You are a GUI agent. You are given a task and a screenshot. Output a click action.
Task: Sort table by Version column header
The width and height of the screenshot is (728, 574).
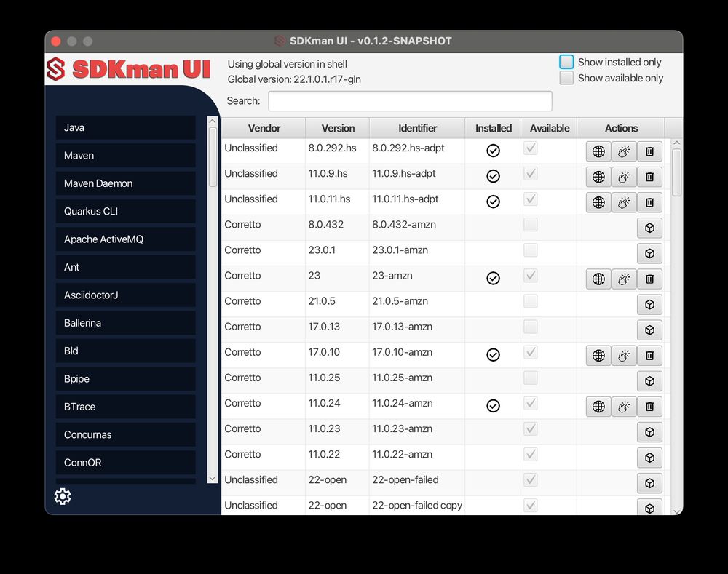pyautogui.click(x=338, y=128)
